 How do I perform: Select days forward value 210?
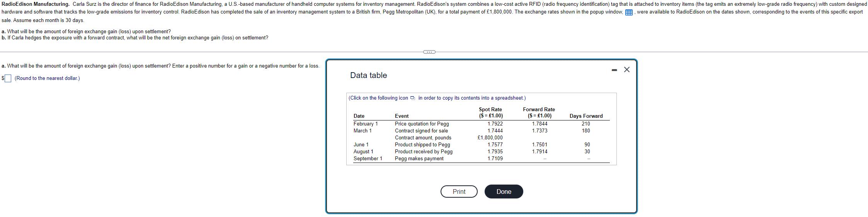[x=586, y=124]
